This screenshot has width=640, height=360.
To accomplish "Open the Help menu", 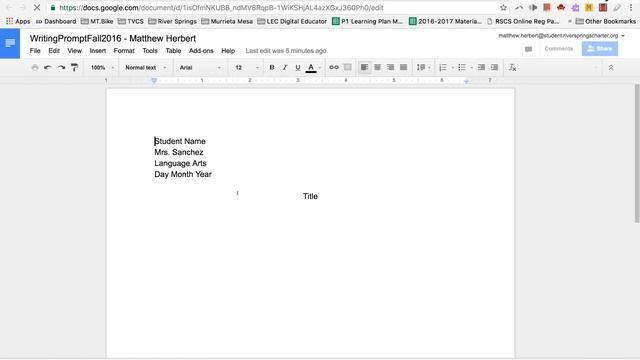I will pos(228,51).
